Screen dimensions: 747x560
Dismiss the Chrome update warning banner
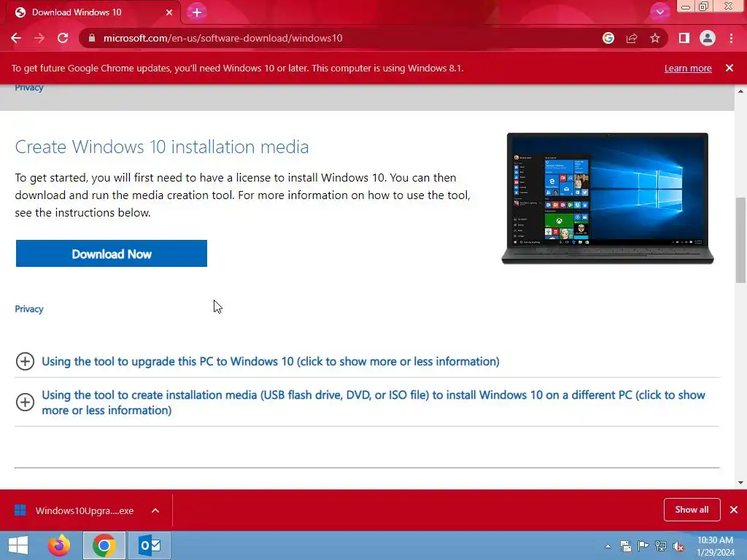[x=729, y=68]
